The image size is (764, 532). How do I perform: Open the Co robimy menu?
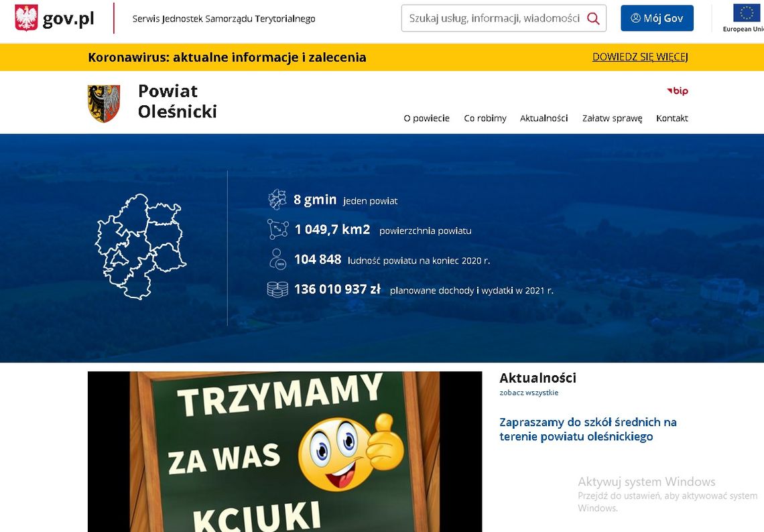coord(485,119)
